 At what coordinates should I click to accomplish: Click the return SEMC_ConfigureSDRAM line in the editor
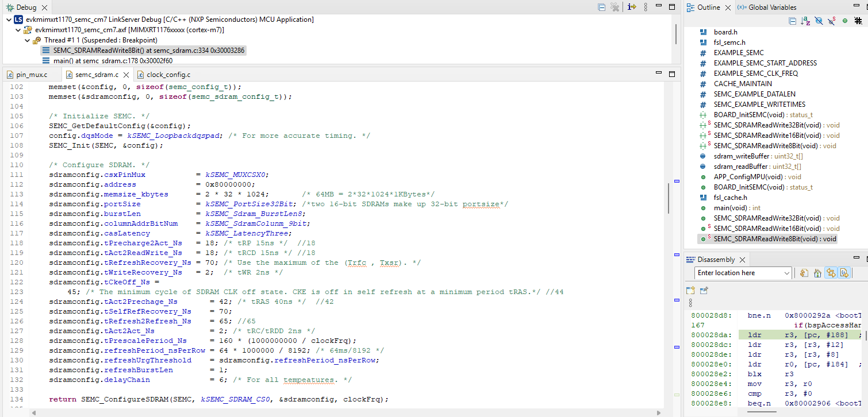pyautogui.click(x=219, y=399)
